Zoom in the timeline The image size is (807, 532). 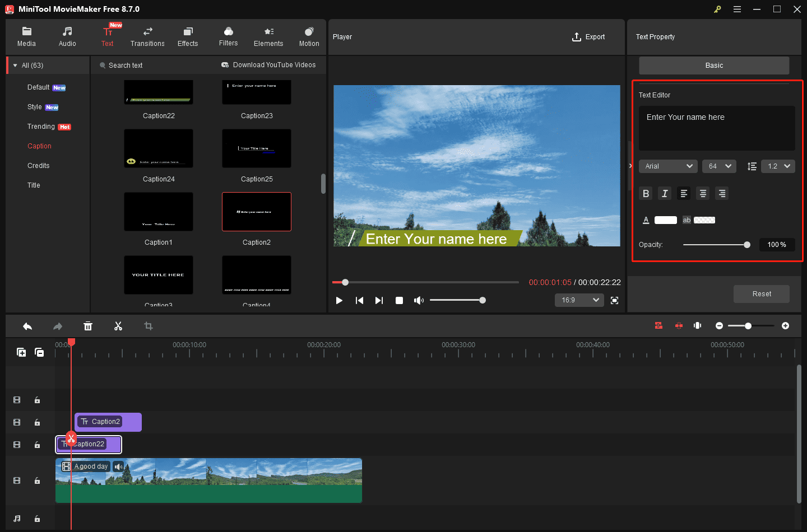785,326
